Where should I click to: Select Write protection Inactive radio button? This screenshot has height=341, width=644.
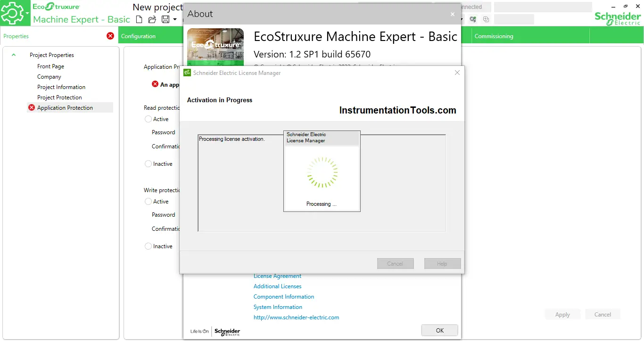click(x=148, y=246)
